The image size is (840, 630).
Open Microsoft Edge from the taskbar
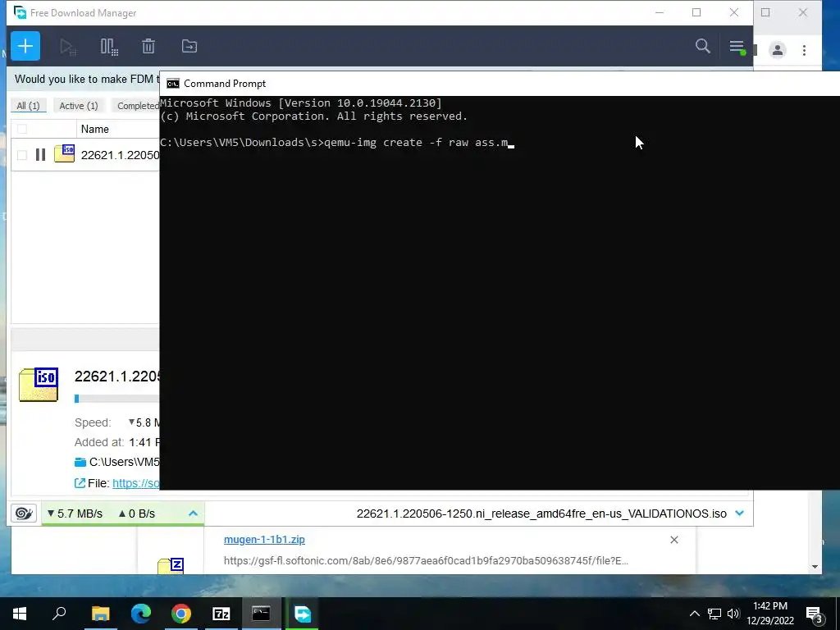coord(141,614)
